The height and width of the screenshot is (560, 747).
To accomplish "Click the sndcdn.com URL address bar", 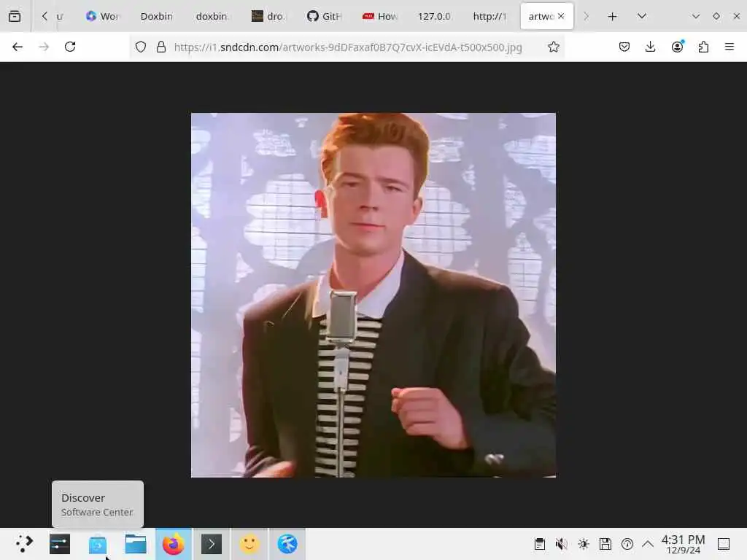I will coord(348,47).
